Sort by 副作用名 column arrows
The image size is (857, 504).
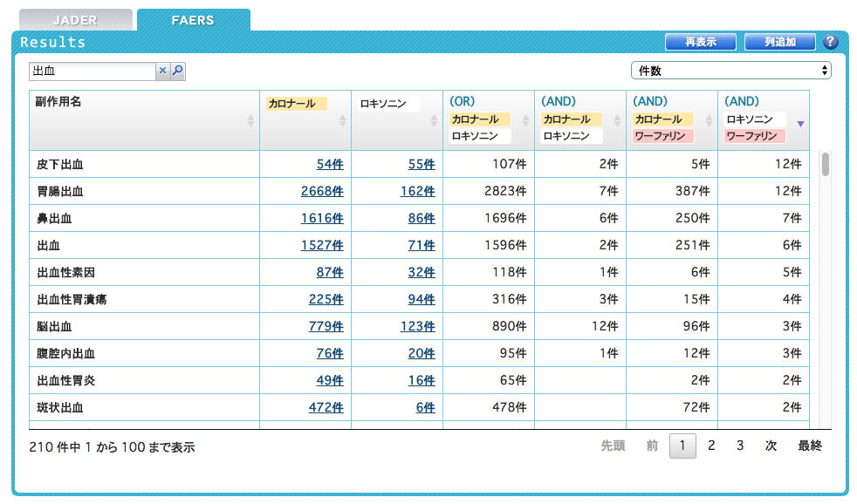click(250, 121)
